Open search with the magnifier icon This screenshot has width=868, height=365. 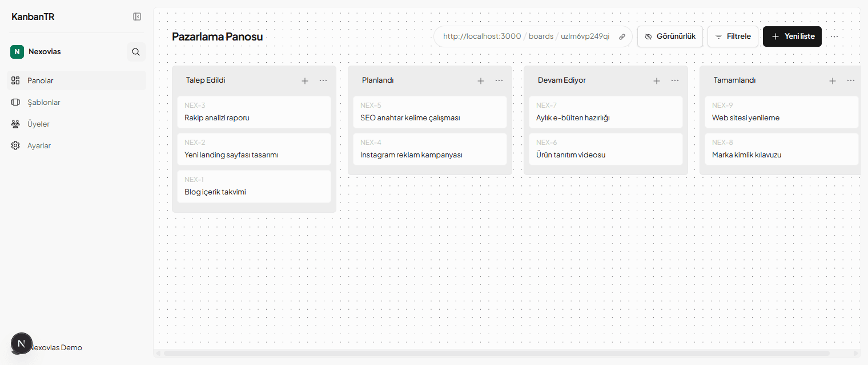136,52
